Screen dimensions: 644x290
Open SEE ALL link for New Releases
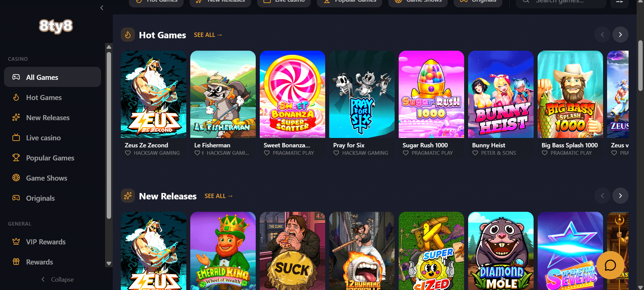click(218, 196)
